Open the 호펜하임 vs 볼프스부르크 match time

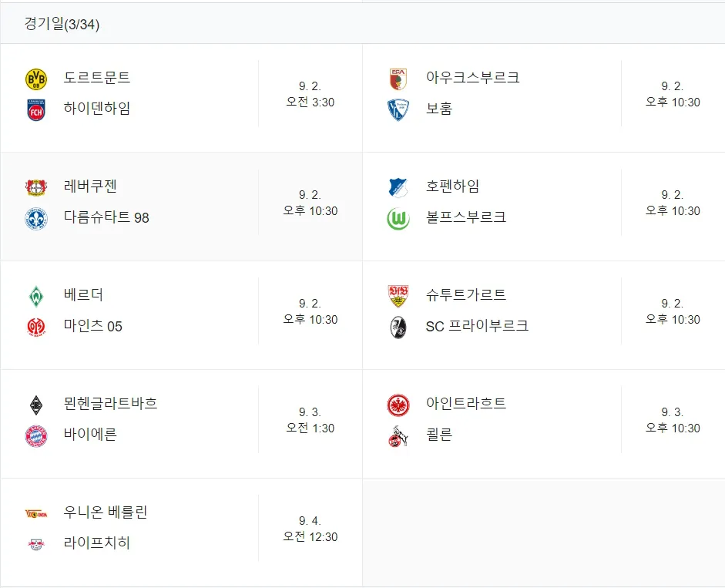click(673, 203)
